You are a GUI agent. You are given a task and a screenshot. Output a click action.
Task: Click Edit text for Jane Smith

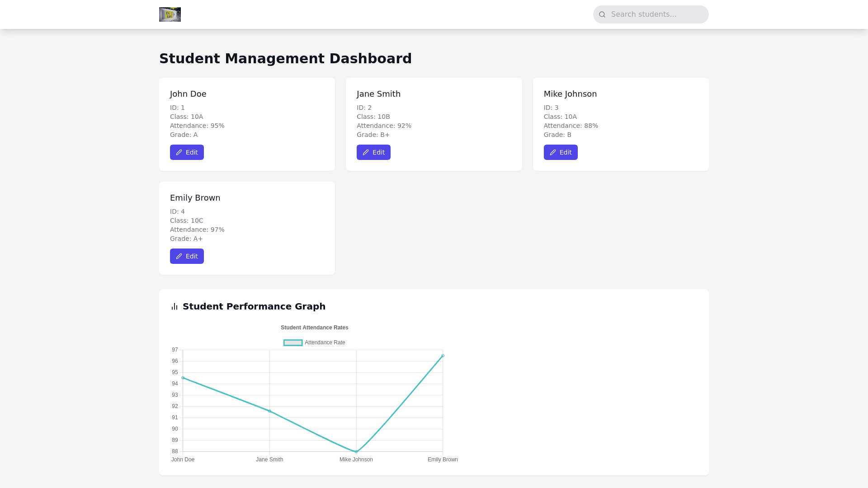point(378,153)
